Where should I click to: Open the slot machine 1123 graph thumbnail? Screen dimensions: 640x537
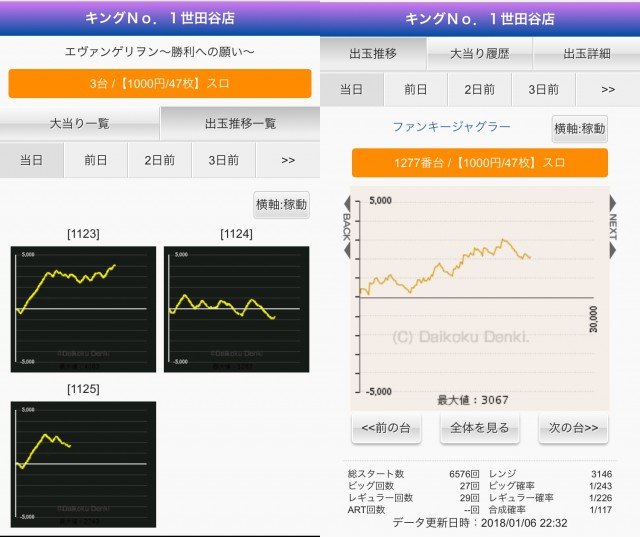[83, 309]
